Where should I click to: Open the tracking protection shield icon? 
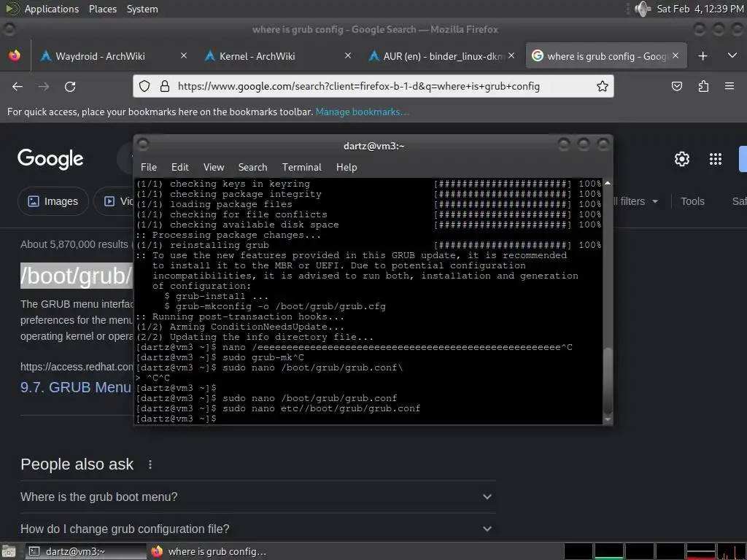144,86
